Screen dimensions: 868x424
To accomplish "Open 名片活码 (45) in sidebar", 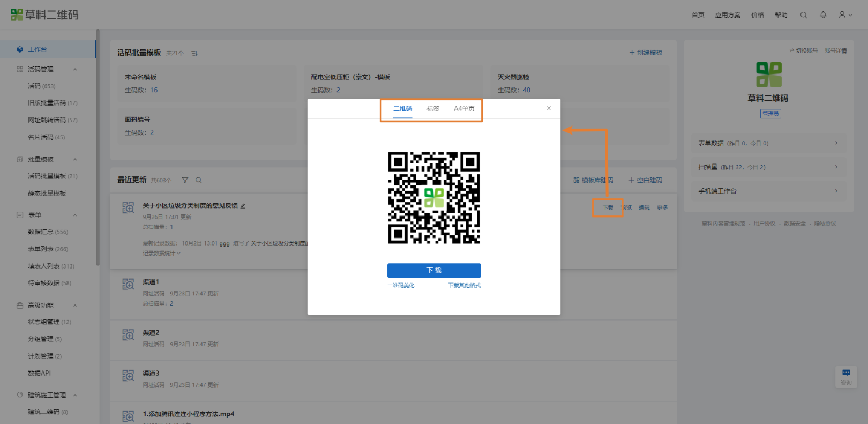I will [x=46, y=137].
